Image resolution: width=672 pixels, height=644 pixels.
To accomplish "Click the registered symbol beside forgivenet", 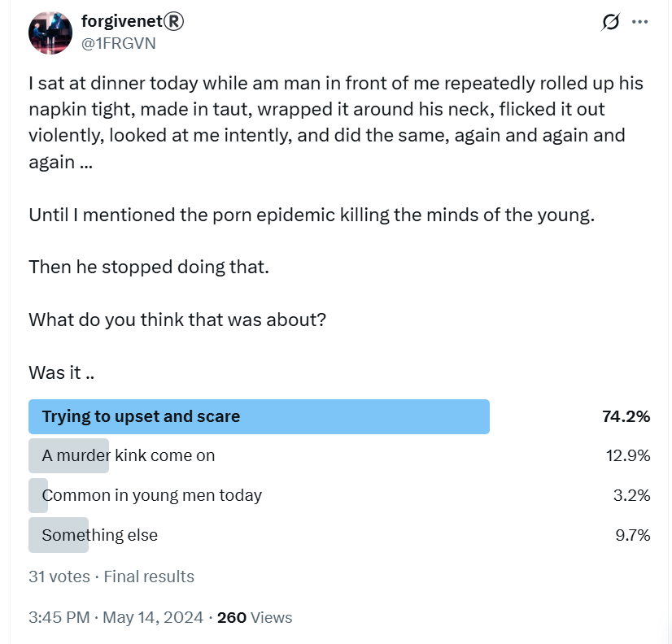I will pos(173,21).
